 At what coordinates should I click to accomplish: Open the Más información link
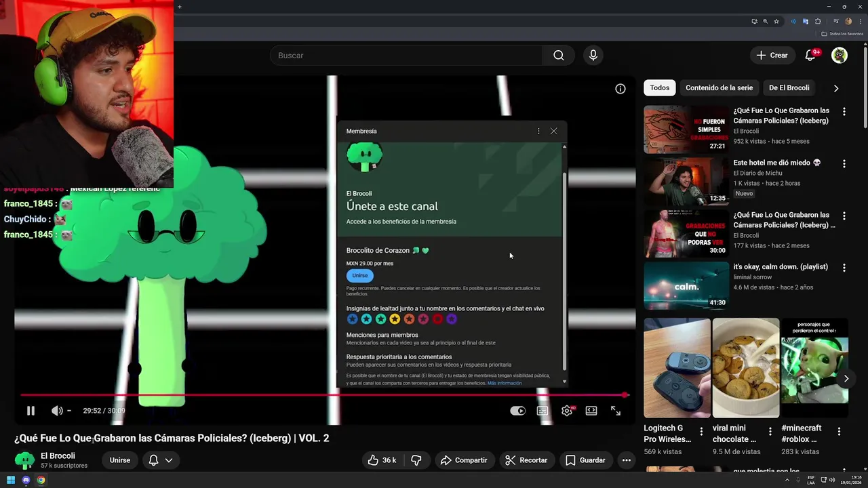[505, 383]
